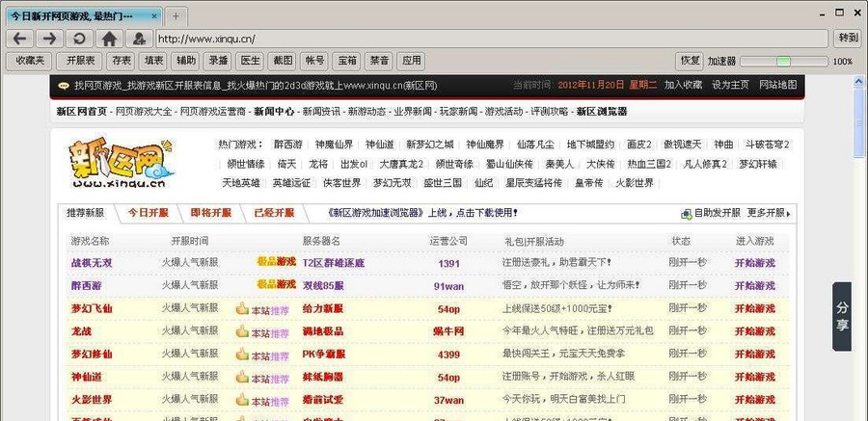Toggle the 禁音 mute button
868x421 pixels.
coord(380,61)
